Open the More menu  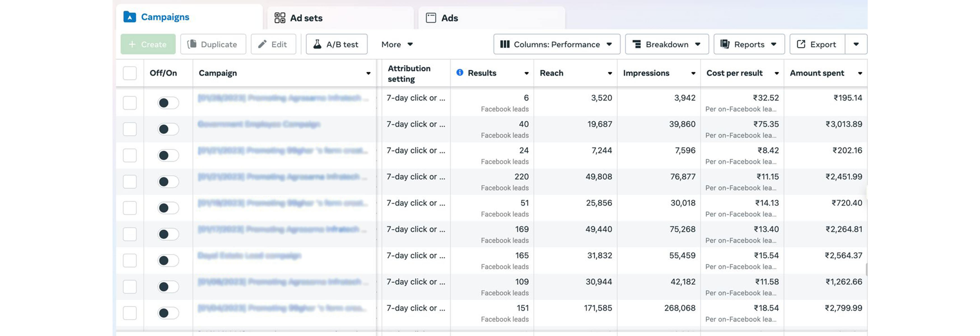point(397,44)
